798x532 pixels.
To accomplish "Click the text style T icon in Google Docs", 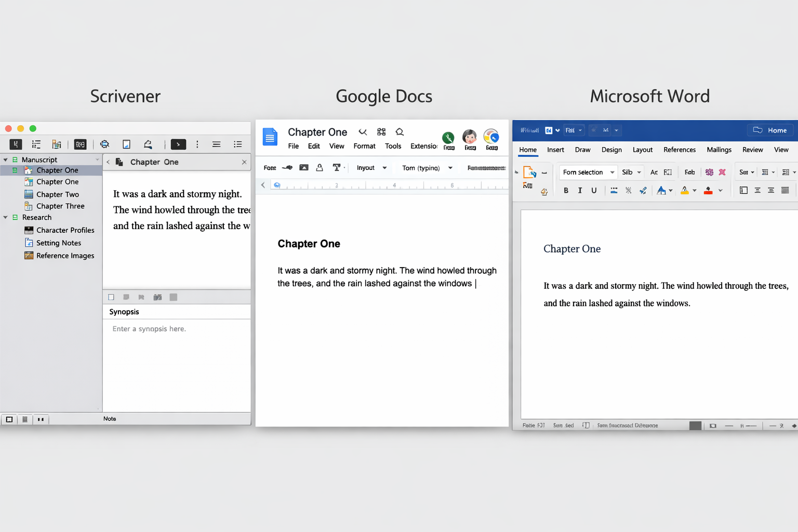I will click(x=337, y=168).
